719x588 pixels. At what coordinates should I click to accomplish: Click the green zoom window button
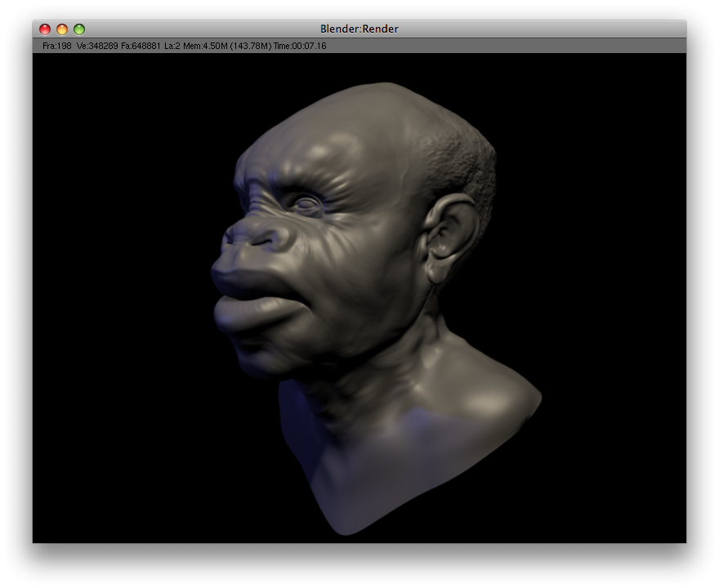79,29
